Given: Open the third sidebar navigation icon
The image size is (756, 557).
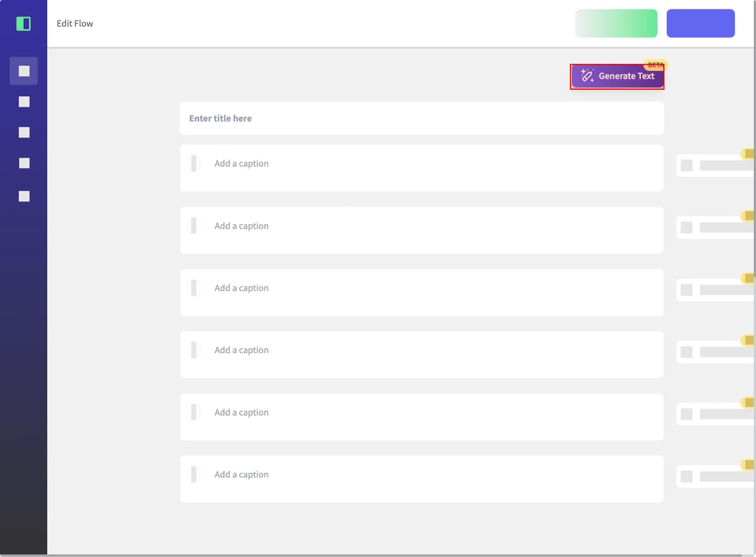Looking at the screenshot, I should click(24, 133).
